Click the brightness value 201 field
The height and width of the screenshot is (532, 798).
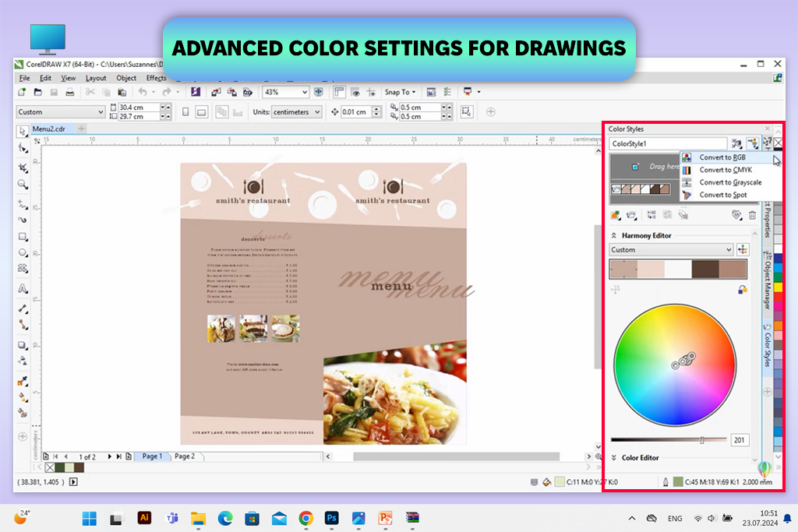click(740, 440)
